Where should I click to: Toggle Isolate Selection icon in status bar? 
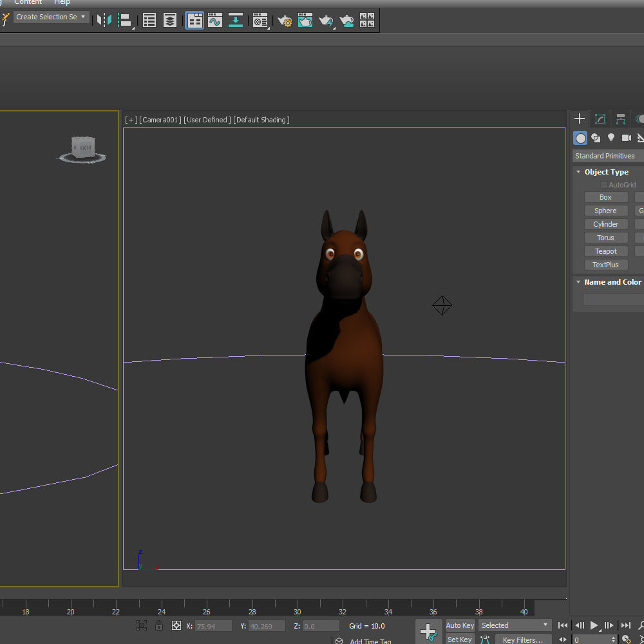pyautogui.click(x=141, y=625)
